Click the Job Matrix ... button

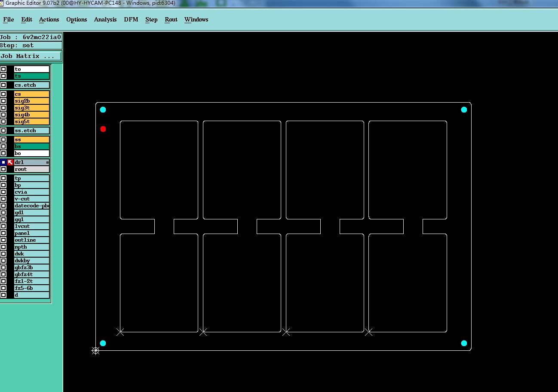31,56
